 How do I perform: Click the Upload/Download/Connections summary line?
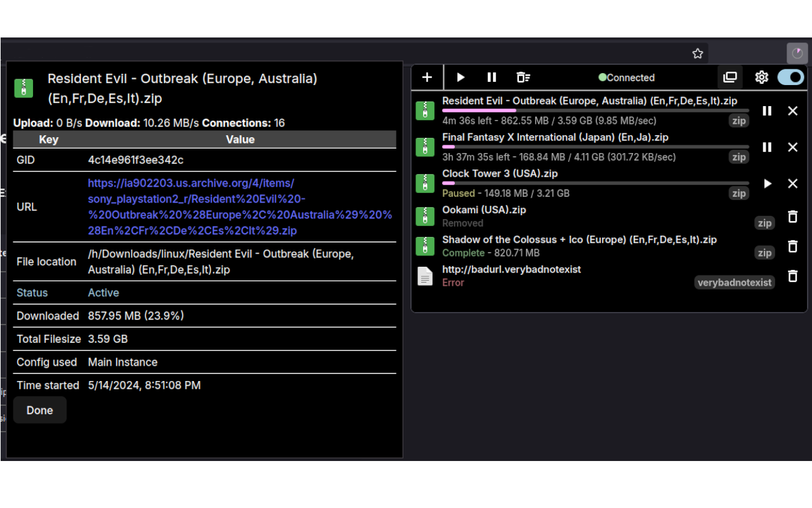click(x=149, y=123)
